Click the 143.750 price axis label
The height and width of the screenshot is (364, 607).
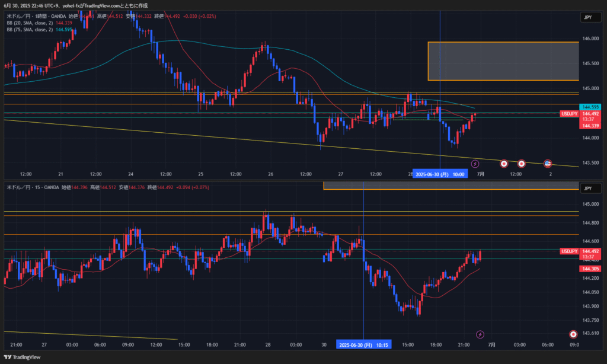[590, 320]
